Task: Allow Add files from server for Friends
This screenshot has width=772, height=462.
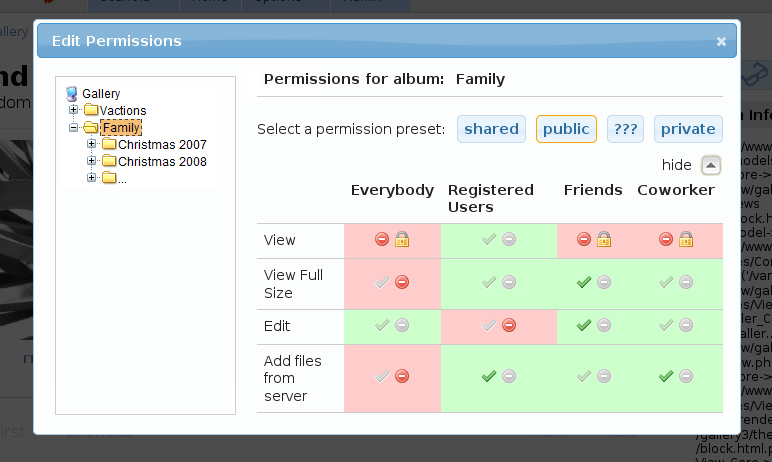Action: [584, 377]
